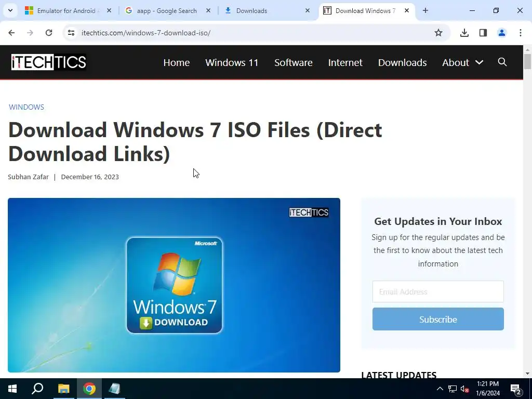Open the notification center icon
Viewport: 532px width, 399px height.
pyautogui.click(x=516, y=389)
